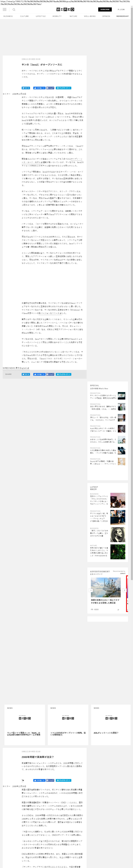The width and height of the screenshot is (133, 868).
Task: Open the 深圳 promotion article thumbnail
Action: tap(121, 418)
